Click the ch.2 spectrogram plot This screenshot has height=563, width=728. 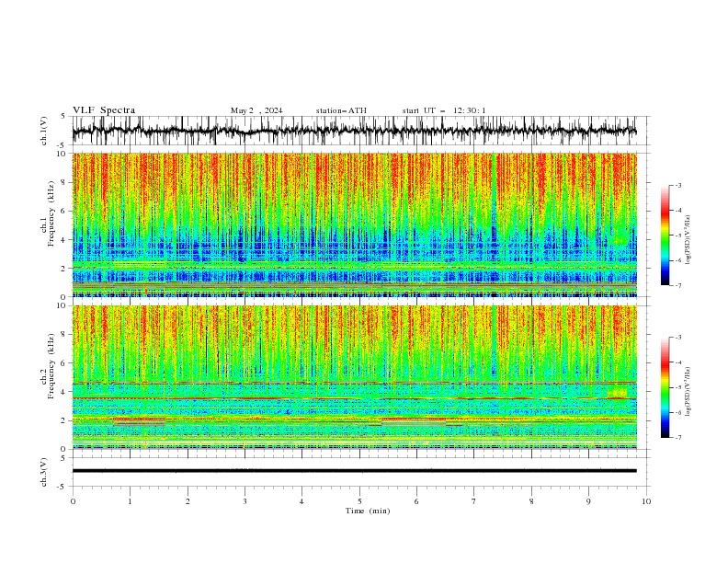click(x=354, y=377)
